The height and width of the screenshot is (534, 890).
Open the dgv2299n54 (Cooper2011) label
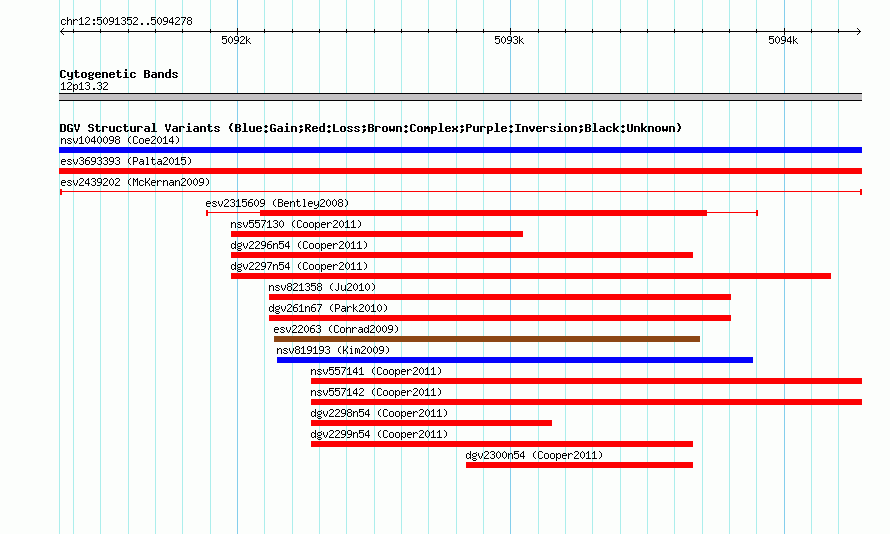(x=379, y=434)
